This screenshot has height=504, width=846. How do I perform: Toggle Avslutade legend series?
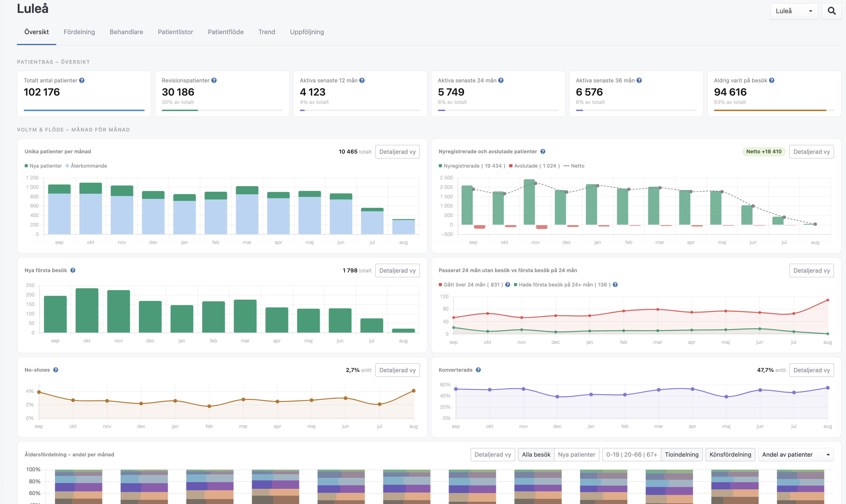coord(534,166)
